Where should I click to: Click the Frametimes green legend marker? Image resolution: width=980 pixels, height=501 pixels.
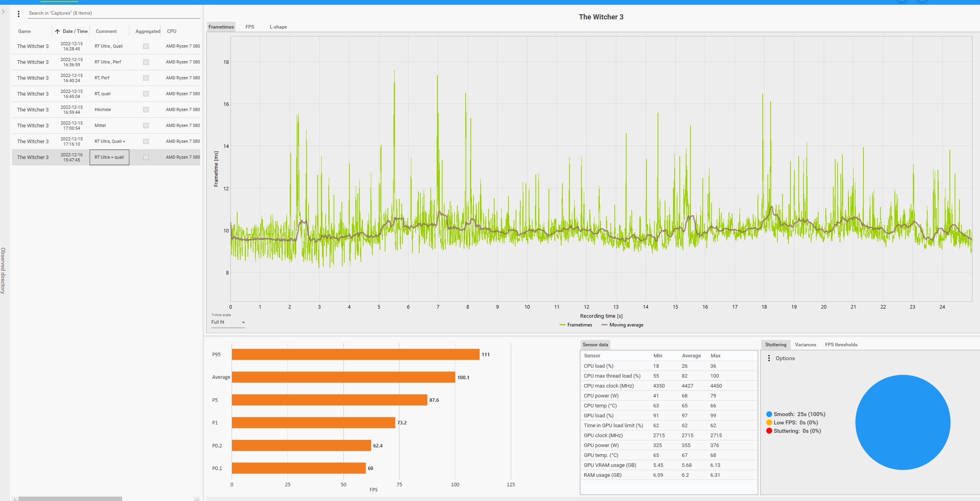562,325
